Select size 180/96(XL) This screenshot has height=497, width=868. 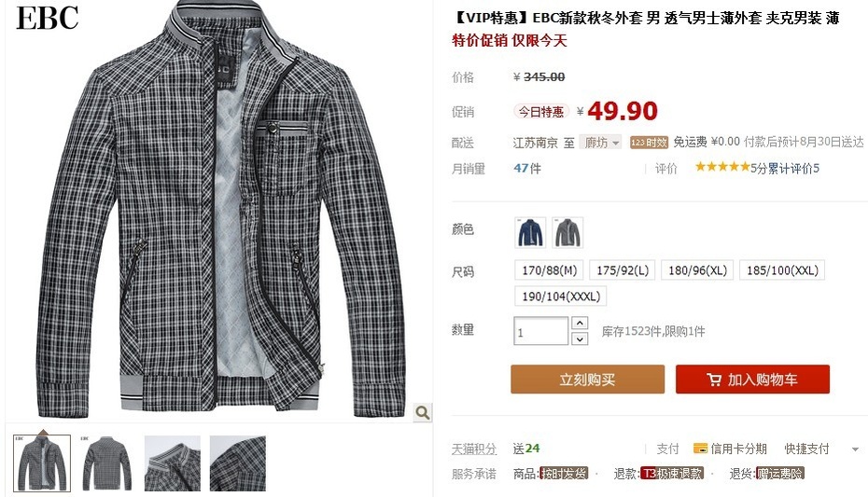697,270
